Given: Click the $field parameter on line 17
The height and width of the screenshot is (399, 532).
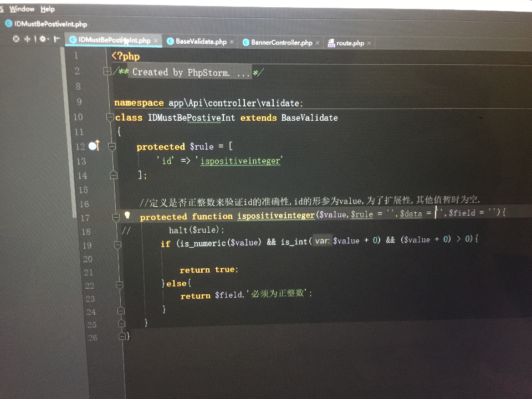Looking at the screenshot, I should pos(462,213).
